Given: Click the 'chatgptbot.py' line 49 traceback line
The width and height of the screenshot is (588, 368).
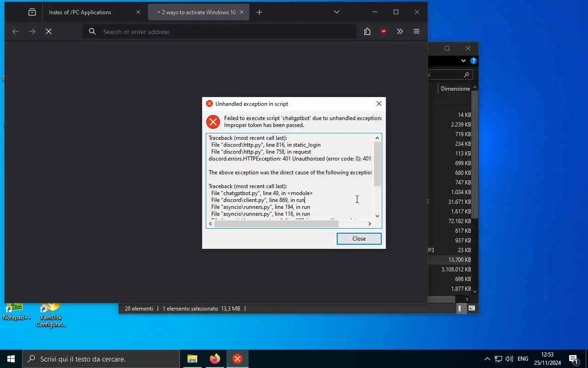Looking at the screenshot, I should pyautogui.click(x=262, y=193).
